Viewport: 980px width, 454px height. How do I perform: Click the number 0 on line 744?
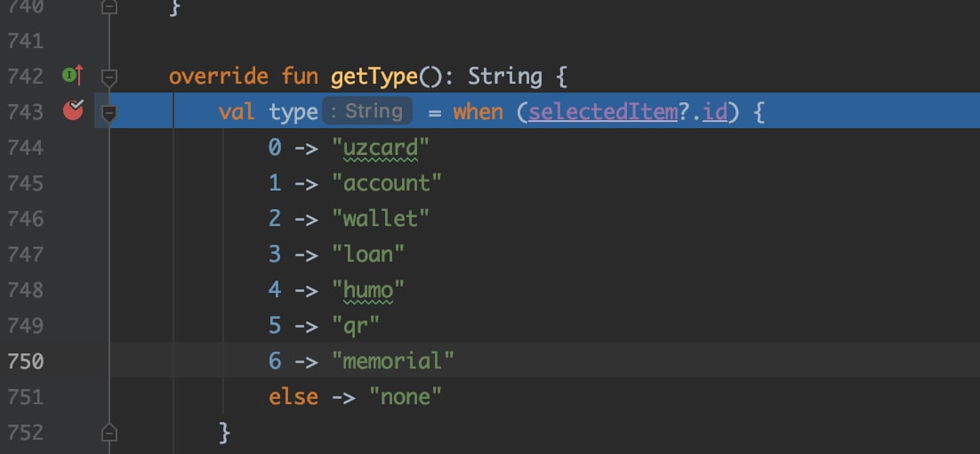[x=275, y=148]
